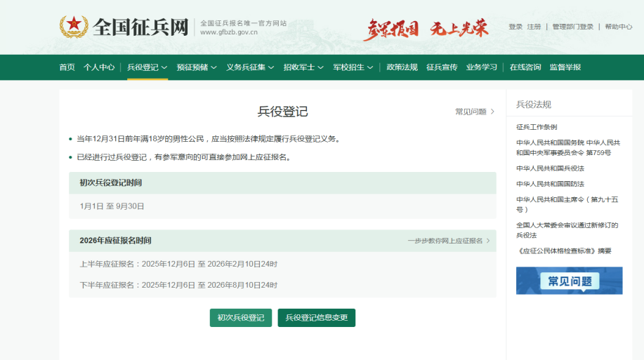Open 个人中心 in the navigation bar
This screenshot has width=644, height=360.
tap(99, 67)
